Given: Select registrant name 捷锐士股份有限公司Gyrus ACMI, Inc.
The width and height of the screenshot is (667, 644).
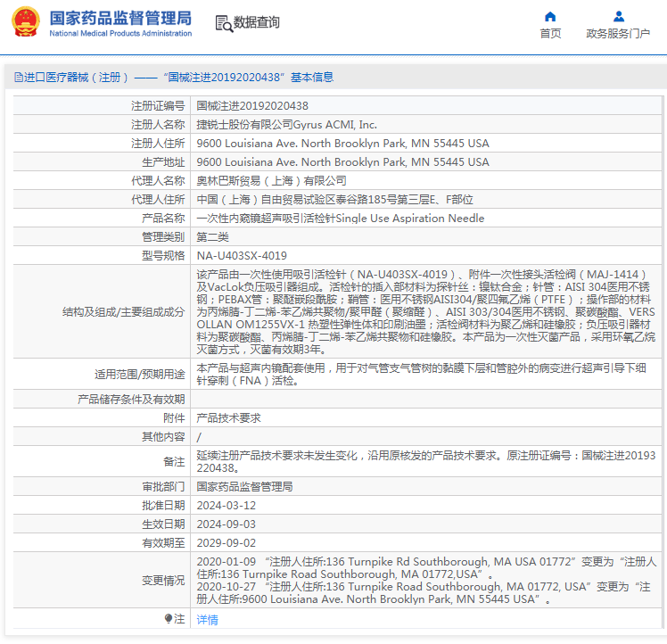Looking at the screenshot, I should pyautogui.click(x=287, y=125).
